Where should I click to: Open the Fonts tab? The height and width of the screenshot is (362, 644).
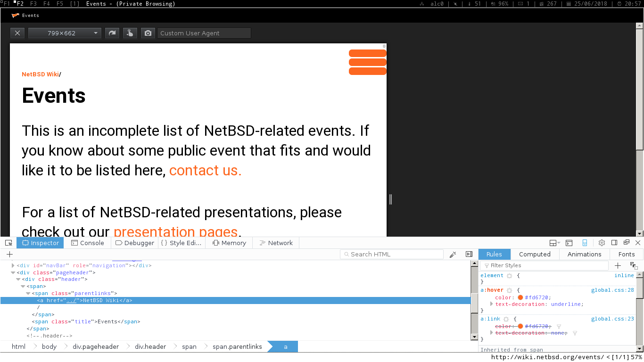[x=627, y=254]
